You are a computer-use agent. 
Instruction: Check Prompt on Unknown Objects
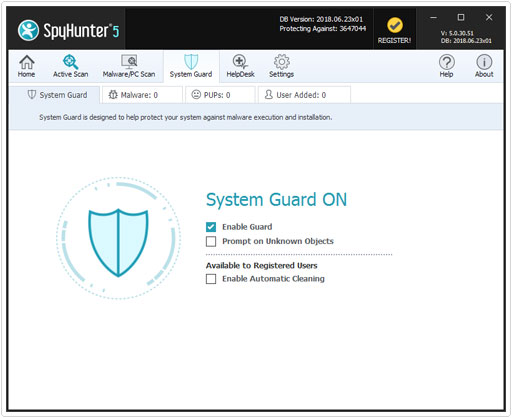click(211, 241)
